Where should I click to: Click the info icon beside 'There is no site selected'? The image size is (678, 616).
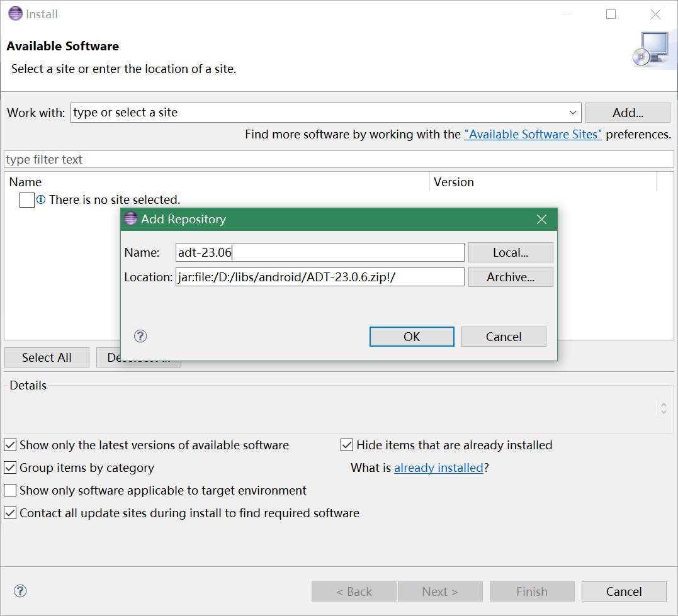(41, 199)
